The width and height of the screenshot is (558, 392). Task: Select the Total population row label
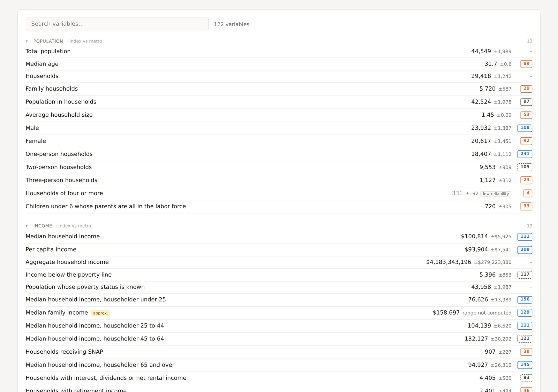pyautogui.click(x=48, y=51)
